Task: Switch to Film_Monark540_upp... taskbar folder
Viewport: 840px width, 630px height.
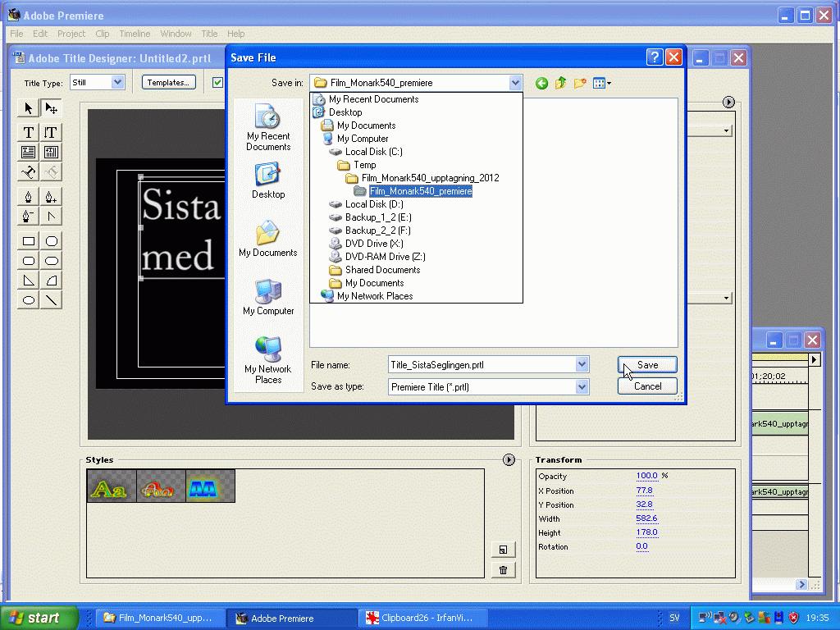Action: pos(160,618)
